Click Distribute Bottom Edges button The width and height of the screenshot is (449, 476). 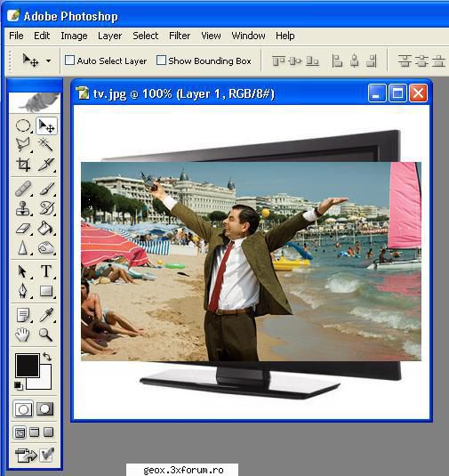438,61
